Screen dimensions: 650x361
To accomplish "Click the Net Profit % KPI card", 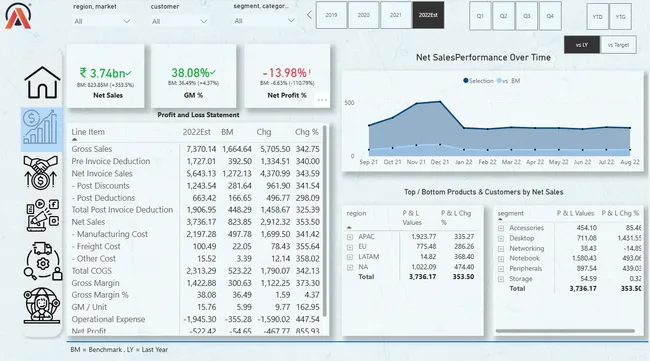I will pos(287,76).
